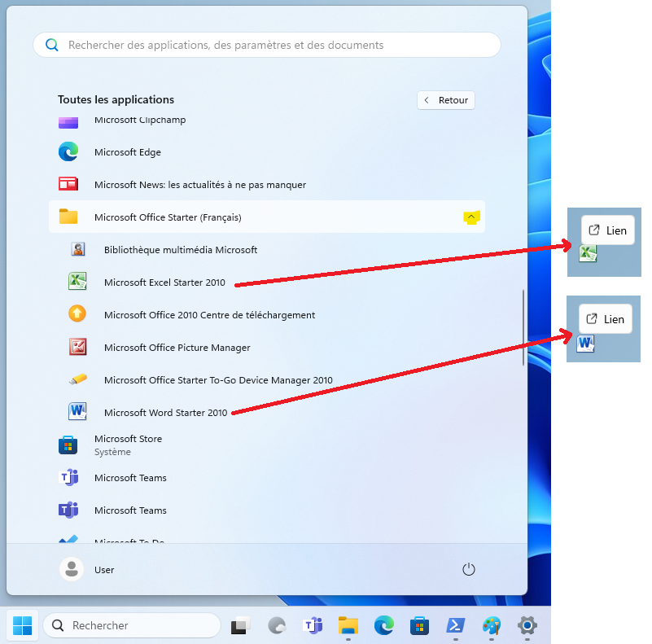
Task: Open Bibliothèque multimédia Microsoft icon
Action: (78, 249)
